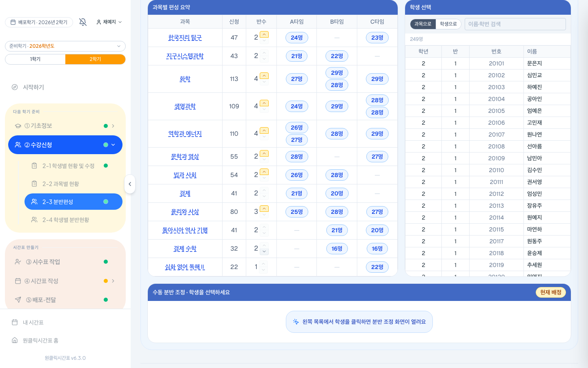
Task: Increase 반수 for 역학과 에너지
Action: (264, 130)
